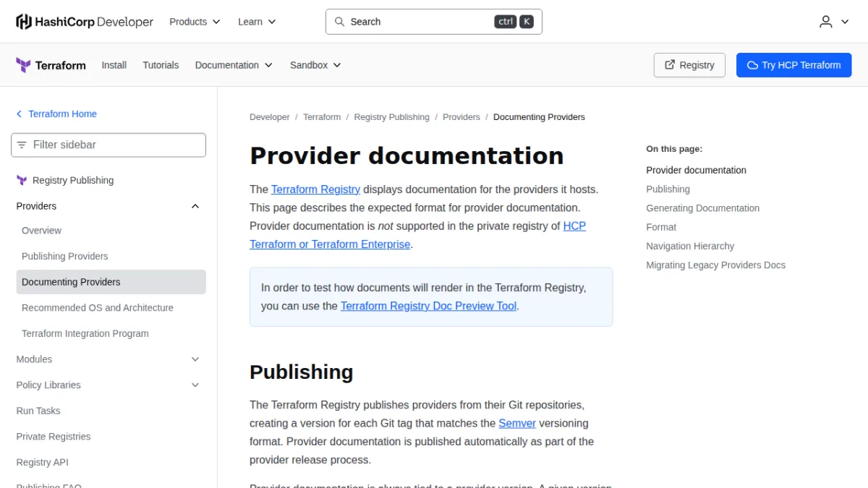The height and width of the screenshot is (488, 868).
Task: Open the Learn dropdown menu
Action: (x=257, y=22)
